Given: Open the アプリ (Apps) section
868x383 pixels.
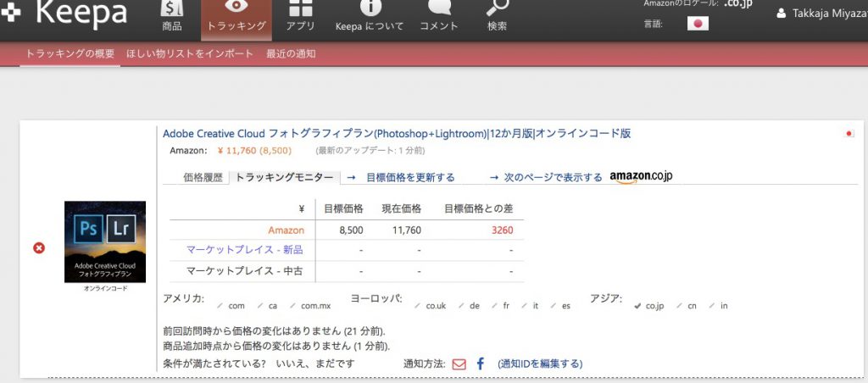Looking at the screenshot, I should [x=300, y=16].
